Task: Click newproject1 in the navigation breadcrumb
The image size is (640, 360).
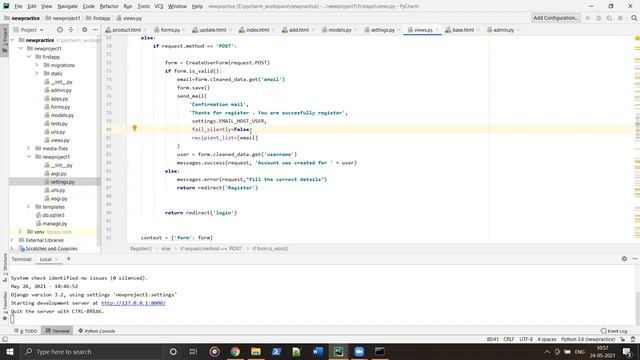Action: coord(63,18)
